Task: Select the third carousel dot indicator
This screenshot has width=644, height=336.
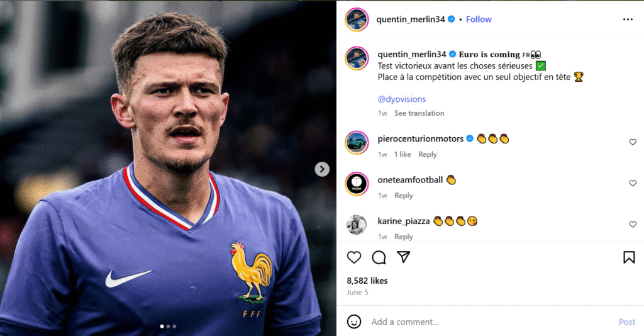Action: [174, 327]
